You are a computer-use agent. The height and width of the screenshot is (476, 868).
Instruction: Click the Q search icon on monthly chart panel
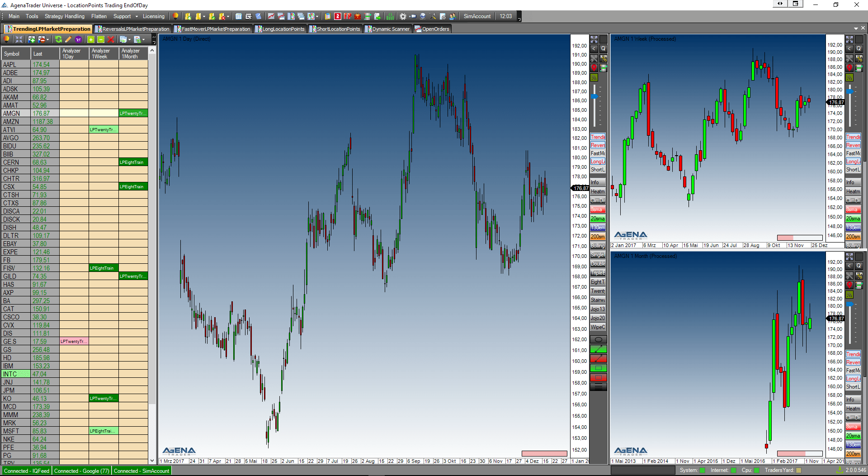[x=859, y=266]
